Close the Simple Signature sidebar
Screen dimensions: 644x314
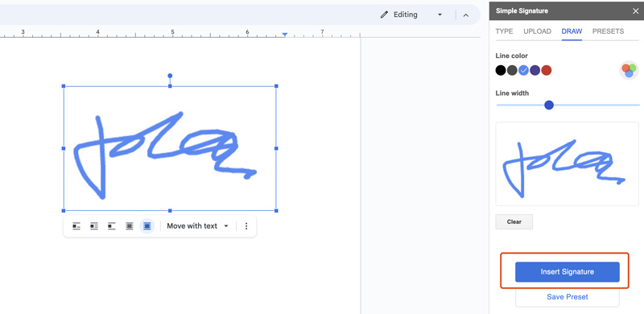point(635,11)
